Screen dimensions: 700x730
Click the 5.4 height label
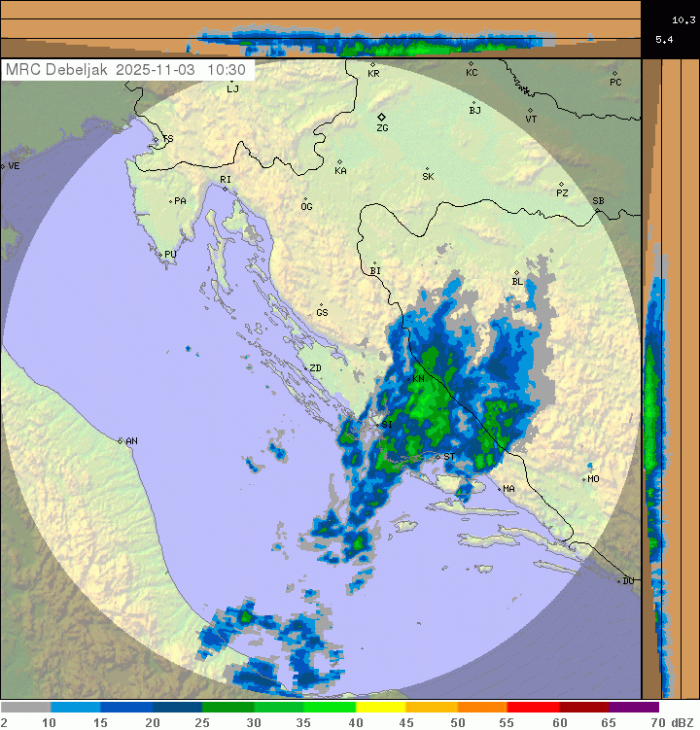(x=664, y=39)
